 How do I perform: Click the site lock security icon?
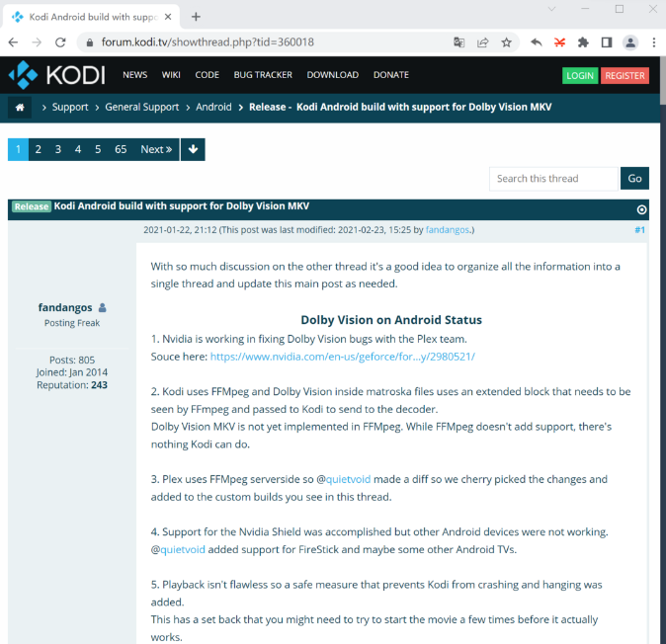point(90,42)
